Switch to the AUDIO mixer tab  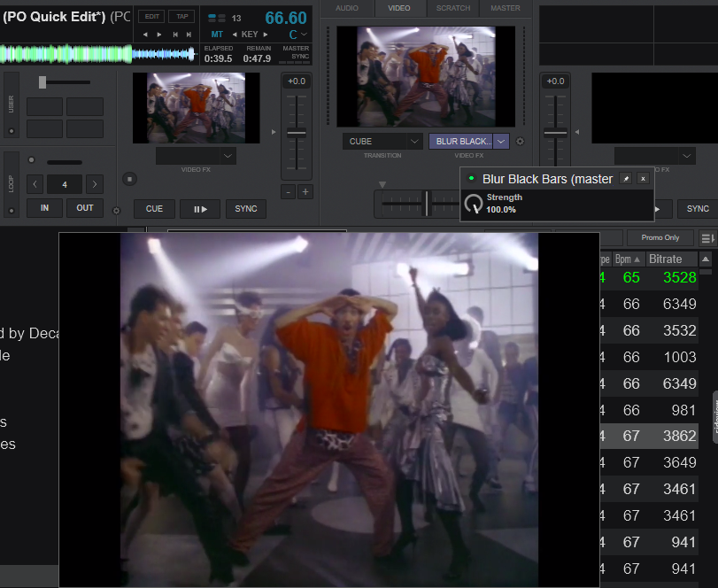point(347,8)
